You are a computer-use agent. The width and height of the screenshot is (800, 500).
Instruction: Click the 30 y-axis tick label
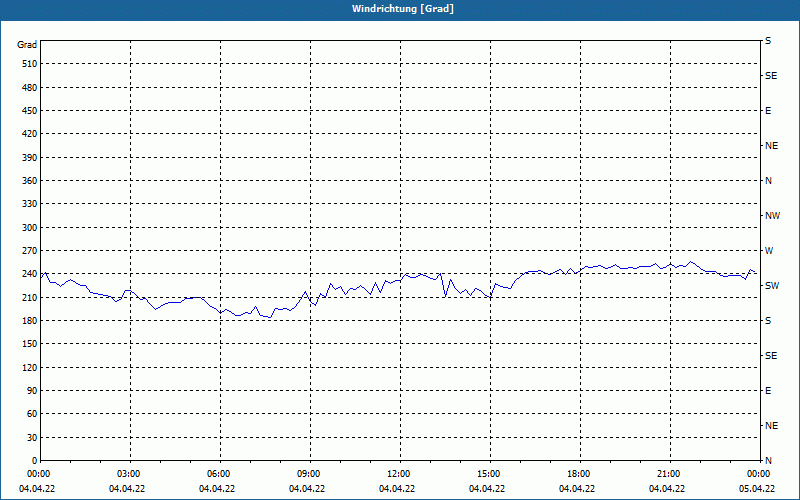(32, 437)
